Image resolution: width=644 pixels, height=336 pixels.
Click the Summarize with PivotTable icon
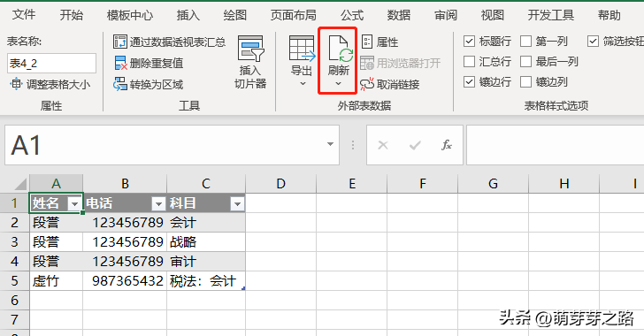[120, 42]
